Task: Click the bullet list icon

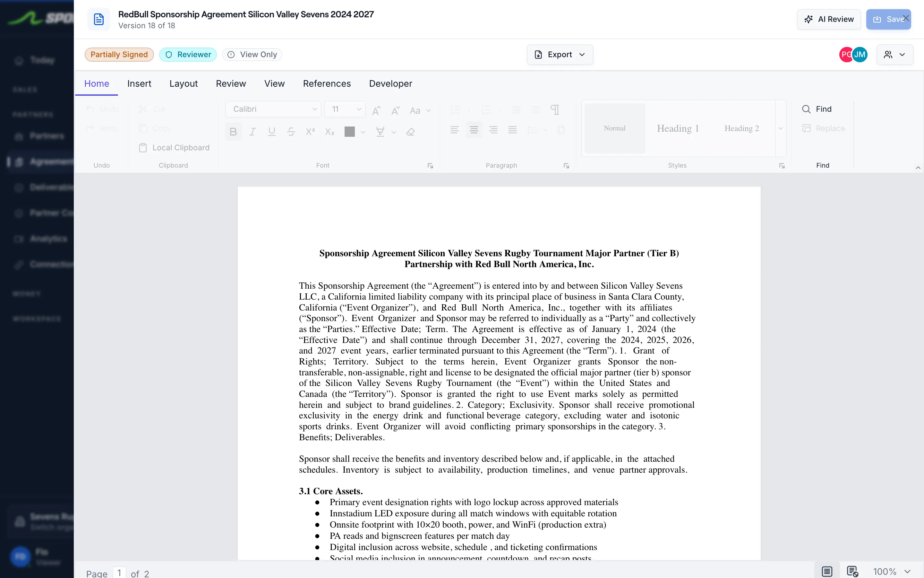Action: click(x=456, y=110)
